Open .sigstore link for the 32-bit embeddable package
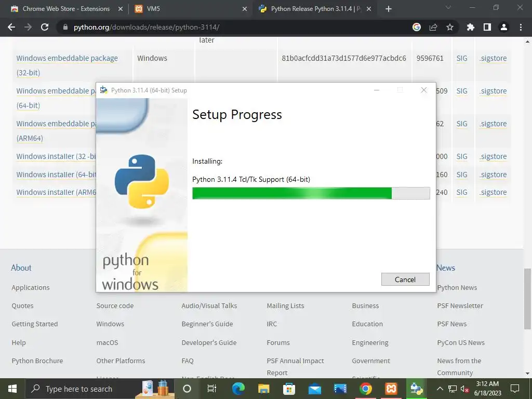The height and width of the screenshot is (399, 532). point(493,58)
